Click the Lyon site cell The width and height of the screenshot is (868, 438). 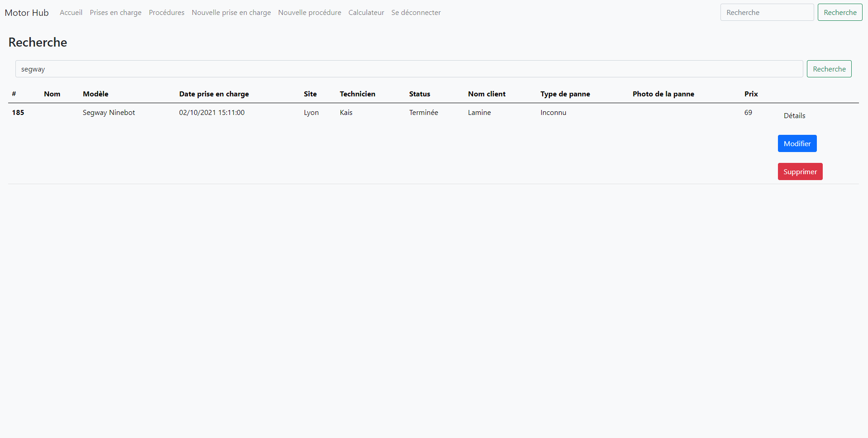tap(311, 113)
